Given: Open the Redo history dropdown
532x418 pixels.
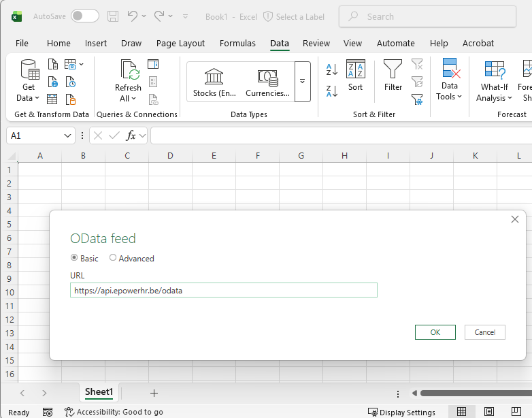Looking at the screenshot, I should (x=170, y=16).
